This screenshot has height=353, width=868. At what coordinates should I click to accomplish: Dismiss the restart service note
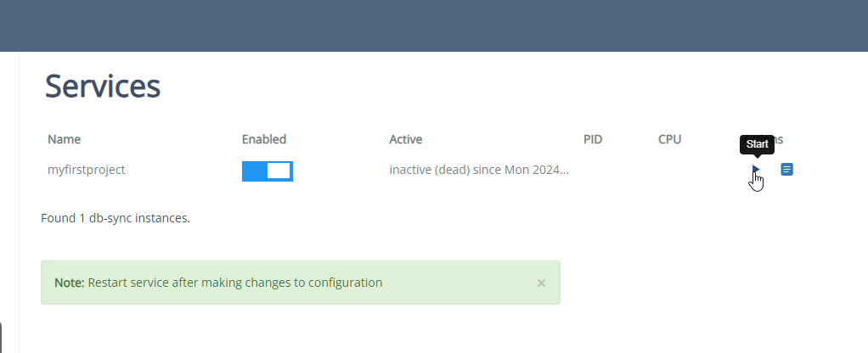541,283
